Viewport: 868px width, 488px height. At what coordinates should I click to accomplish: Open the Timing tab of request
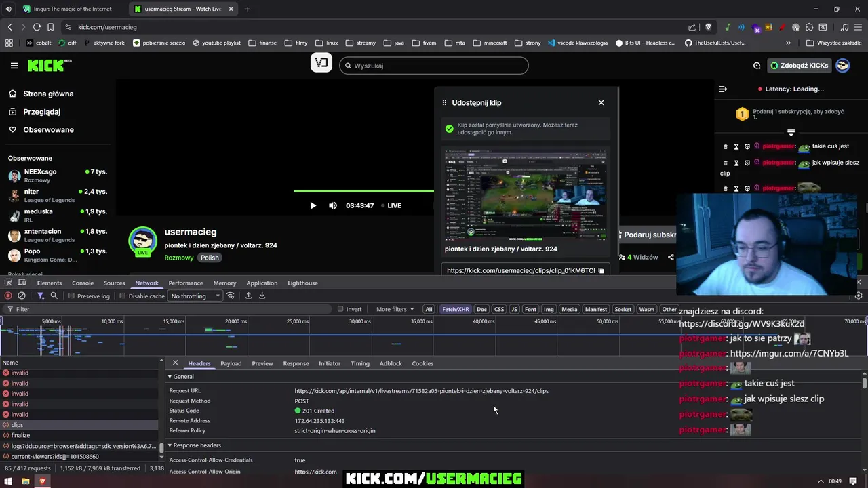(x=360, y=363)
